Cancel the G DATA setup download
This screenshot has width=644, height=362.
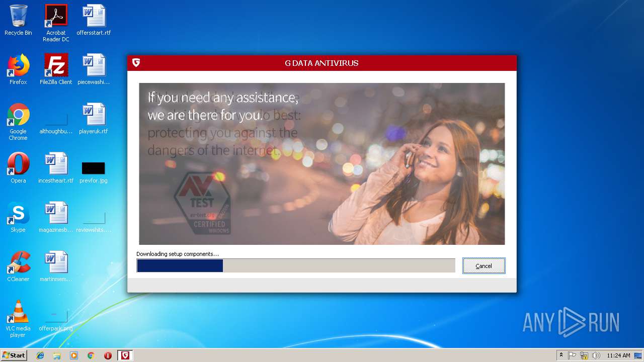coord(484,266)
